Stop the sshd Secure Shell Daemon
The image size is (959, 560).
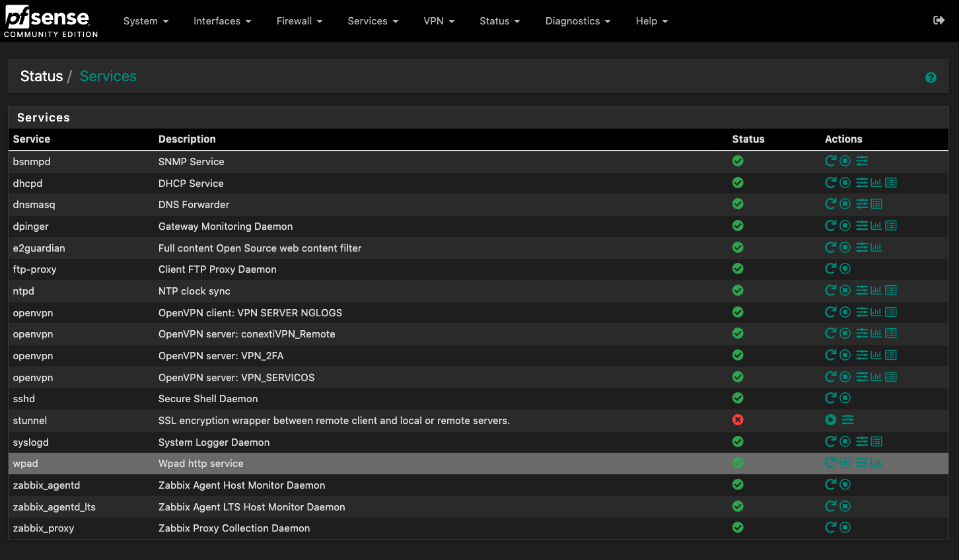[x=845, y=398]
